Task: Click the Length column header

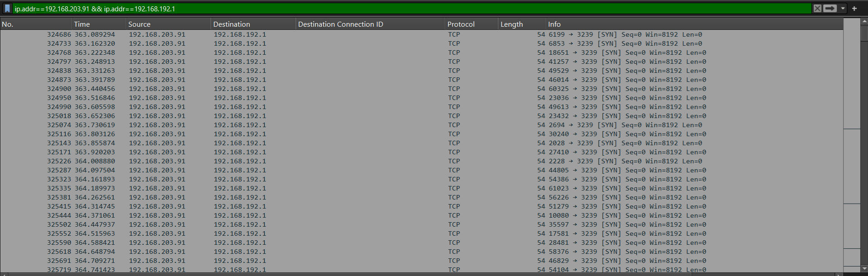Action: tap(521, 24)
